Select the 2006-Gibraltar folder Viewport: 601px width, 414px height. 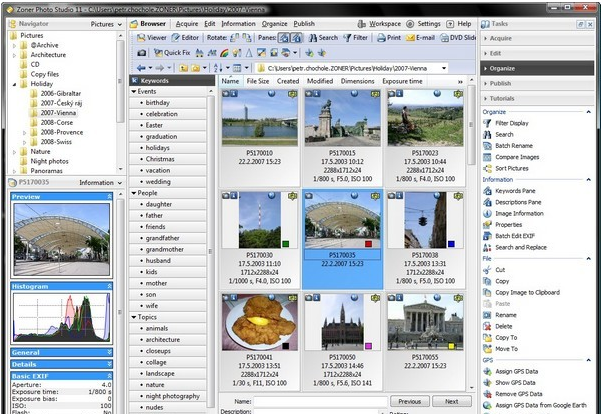tap(61, 94)
